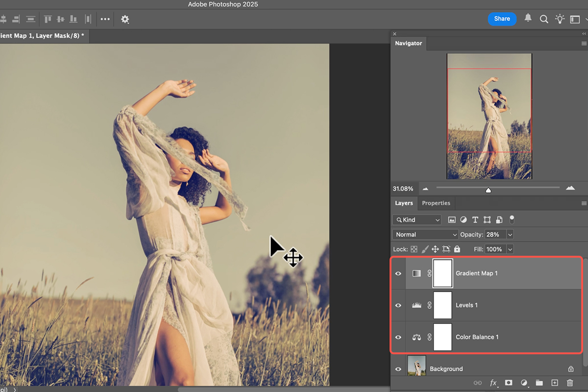Open the Kind layer filter dropdown
The width and height of the screenshot is (588, 392).
[x=417, y=220]
